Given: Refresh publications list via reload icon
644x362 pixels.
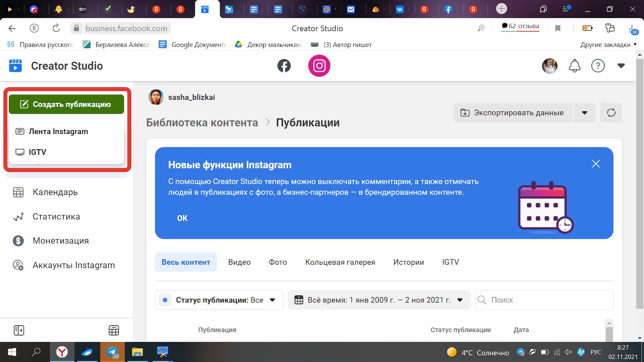Looking at the screenshot, I should click(x=611, y=113).
